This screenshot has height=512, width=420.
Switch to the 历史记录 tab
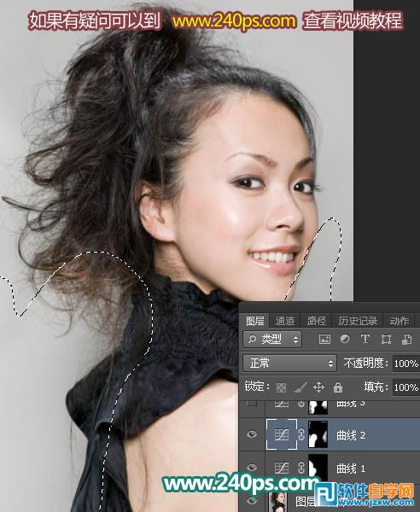pos(358,321)
